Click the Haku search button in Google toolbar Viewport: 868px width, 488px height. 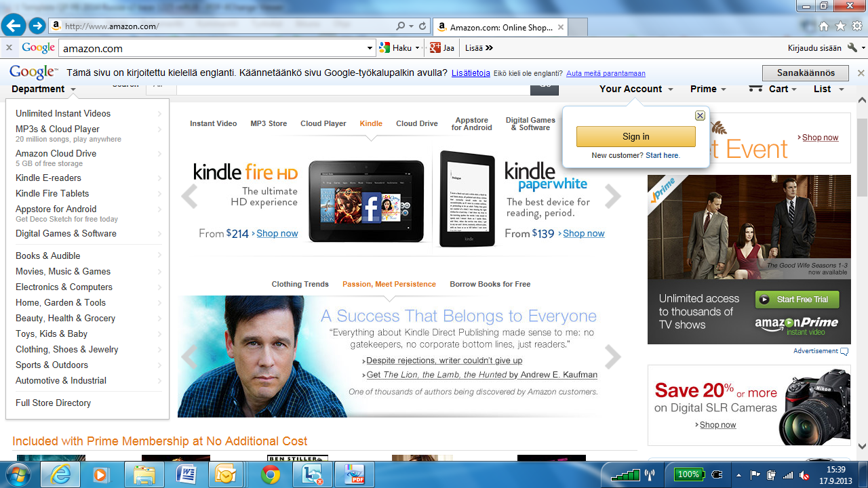point(399,48)
